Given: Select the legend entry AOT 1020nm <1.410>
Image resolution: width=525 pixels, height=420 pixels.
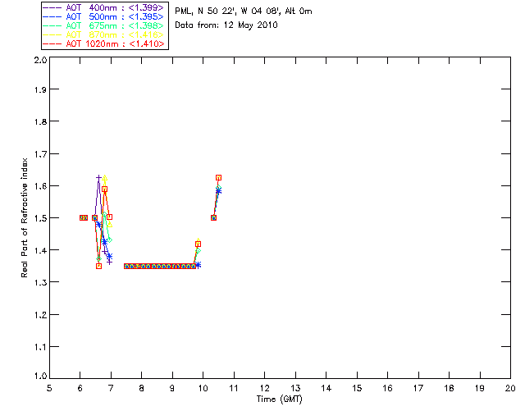Looking at the screenshot, I should [x=103, y=43].
